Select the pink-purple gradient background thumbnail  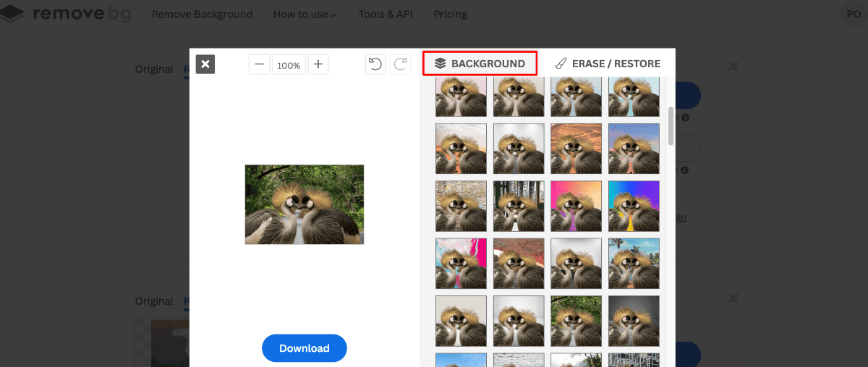pyautogui.click(x=576, y=206)
